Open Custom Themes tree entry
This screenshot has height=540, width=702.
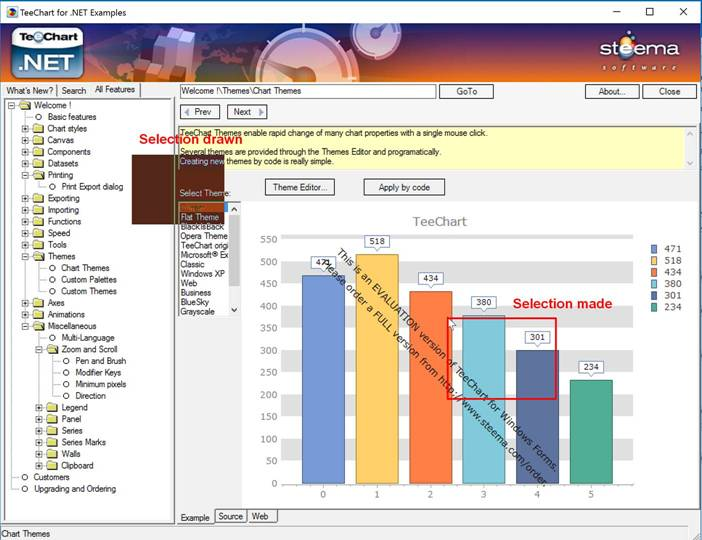point(89,291)
